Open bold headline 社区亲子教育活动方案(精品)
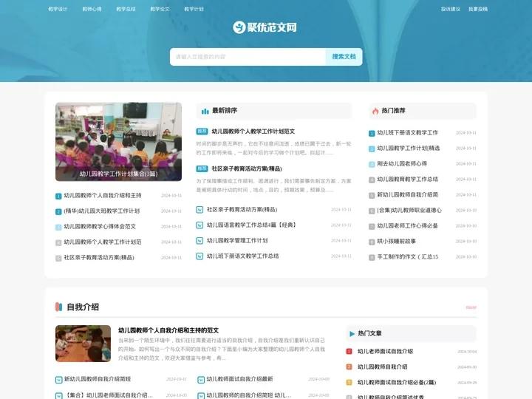Screen dimensions: 532x399 coord(247,168)
